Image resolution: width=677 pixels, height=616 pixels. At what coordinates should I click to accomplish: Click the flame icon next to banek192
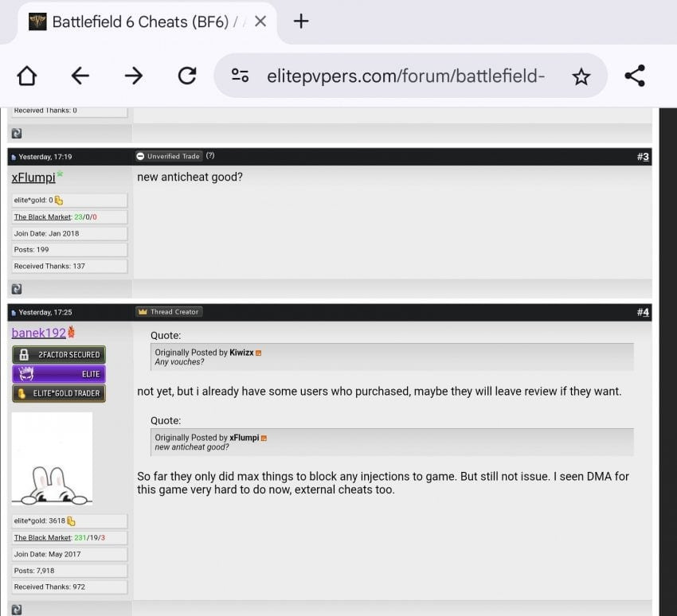(x=71, y=332)
